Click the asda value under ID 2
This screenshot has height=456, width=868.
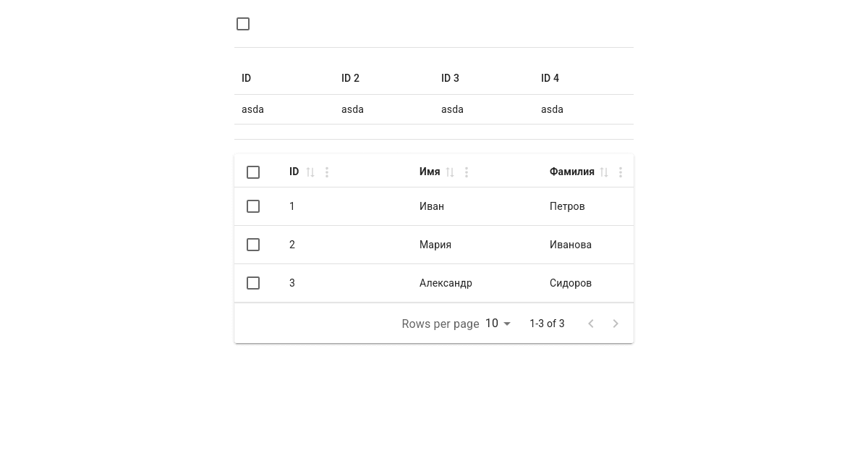click(x=352, y=109)
